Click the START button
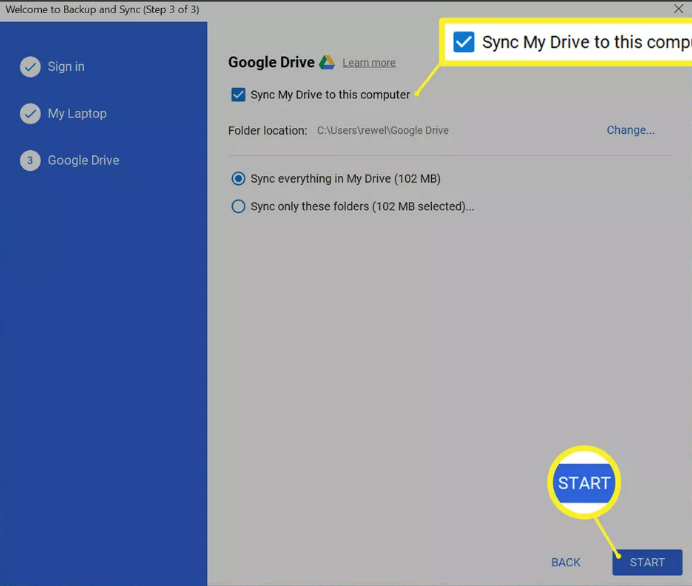Viewport: 692px width, 586px height. tap(647, 562)
